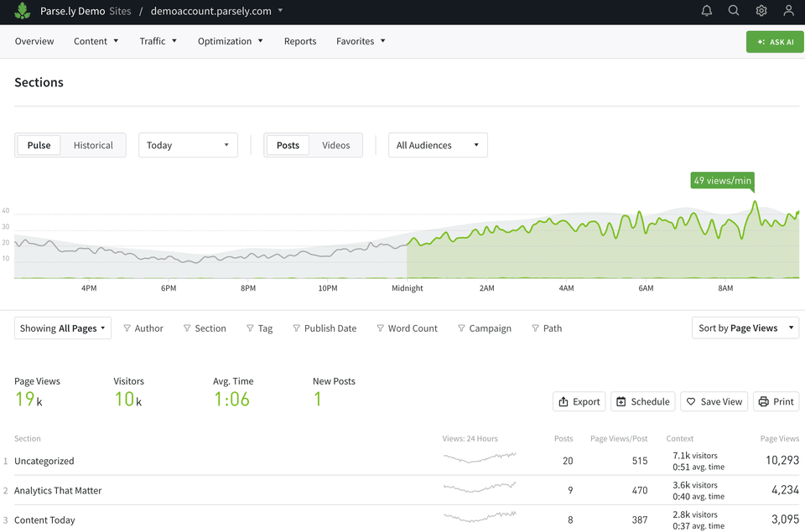
Task: Open the notifications bell
Action: pos(707,11)
